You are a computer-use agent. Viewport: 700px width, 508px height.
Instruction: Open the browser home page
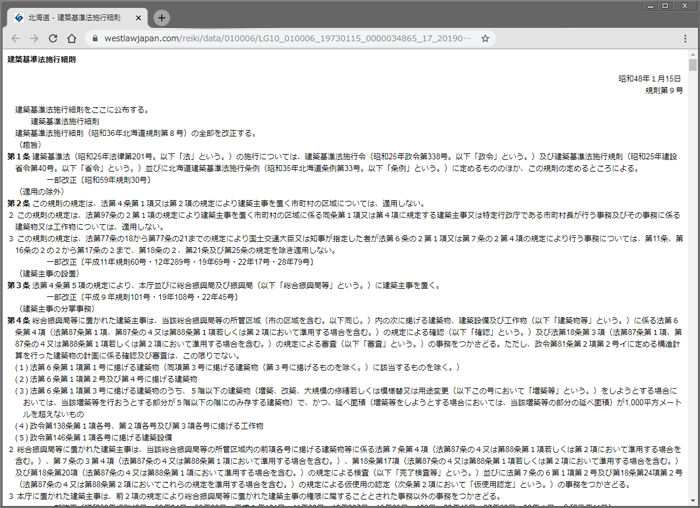(72, 38)
